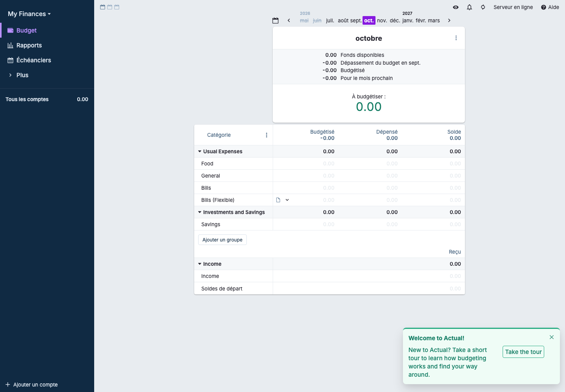Open the octobre month options menu

coord(456,38)
